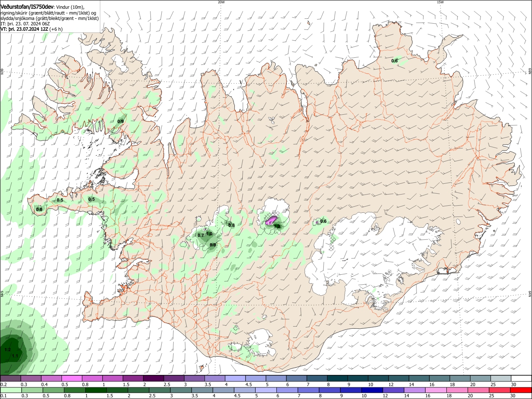Click the bright pink 0.5–0.8 swatch, upper legend
The width and height of the screenshot is (532, 399).
[x=72, y=379]
